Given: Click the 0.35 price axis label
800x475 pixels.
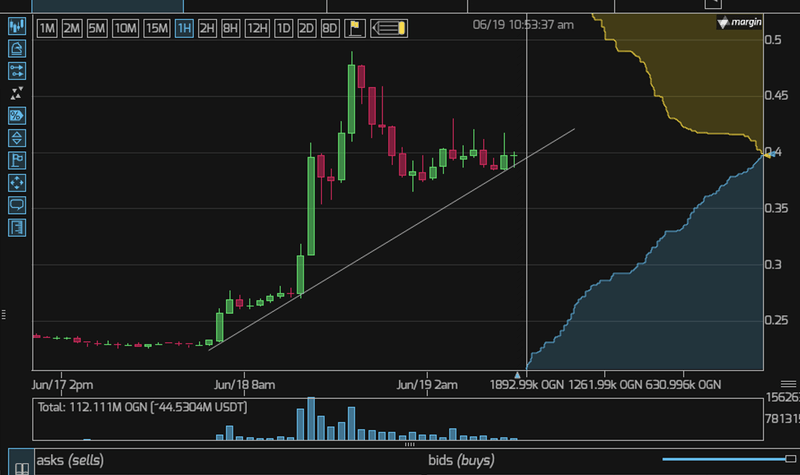Looking at the screenshot, I should [777, 208].
